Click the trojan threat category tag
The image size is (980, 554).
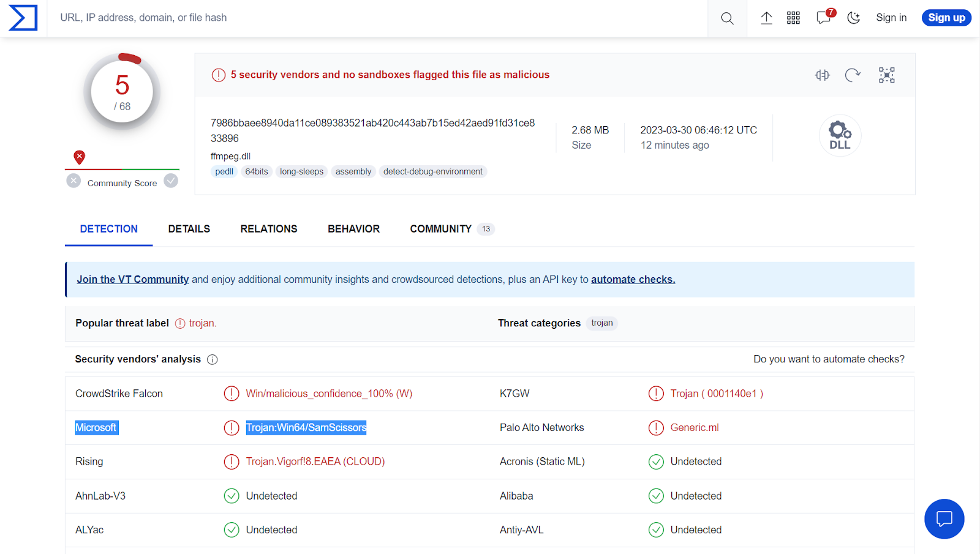[x=602, y=323]
